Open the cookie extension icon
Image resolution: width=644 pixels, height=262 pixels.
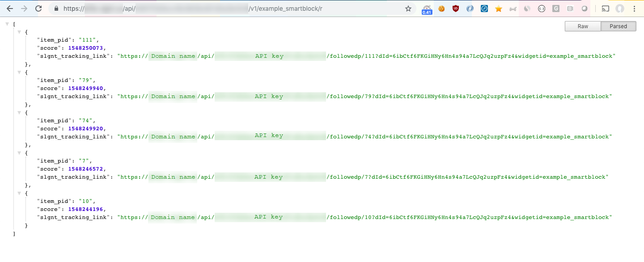point(441,9)
